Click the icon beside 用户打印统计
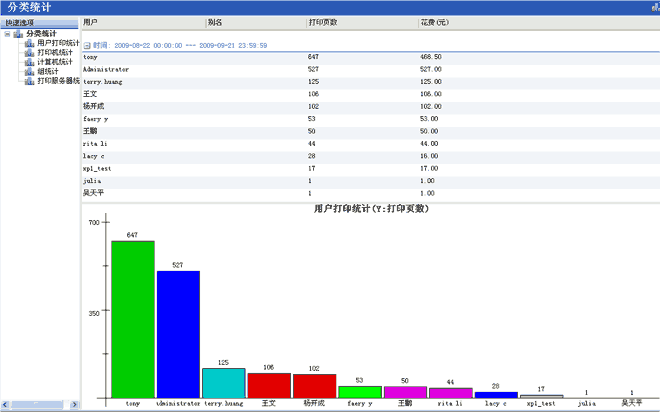This screenshot has width=660, height=412. pos(29,43)
